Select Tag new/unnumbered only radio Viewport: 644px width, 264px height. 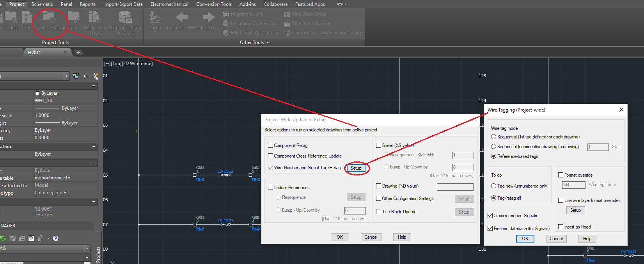(x=494, y=186)
